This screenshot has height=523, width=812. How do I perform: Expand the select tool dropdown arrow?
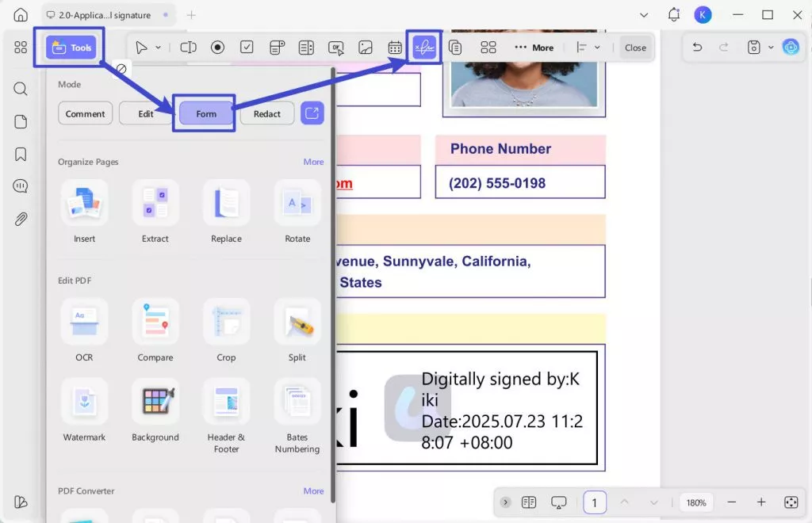pos(159,48)
